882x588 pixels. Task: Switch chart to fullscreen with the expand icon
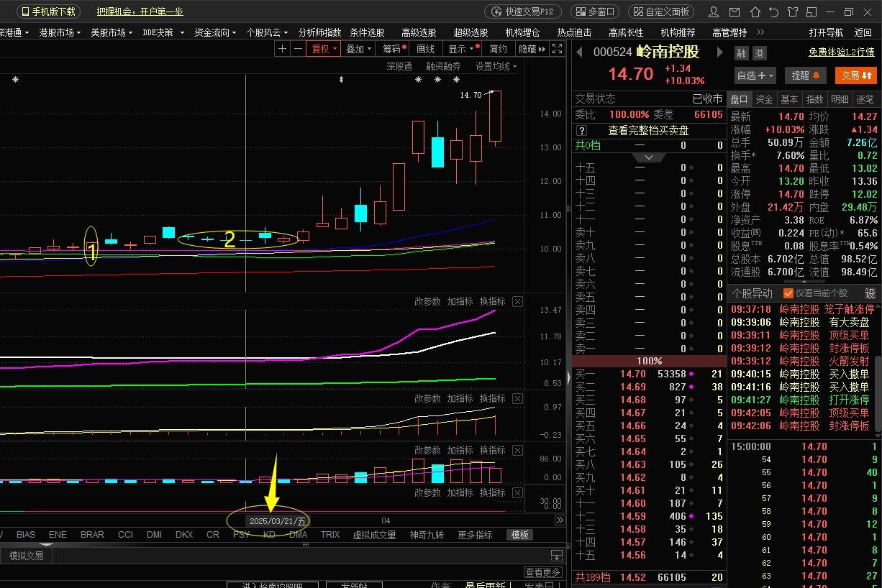(x=558, y=49)
